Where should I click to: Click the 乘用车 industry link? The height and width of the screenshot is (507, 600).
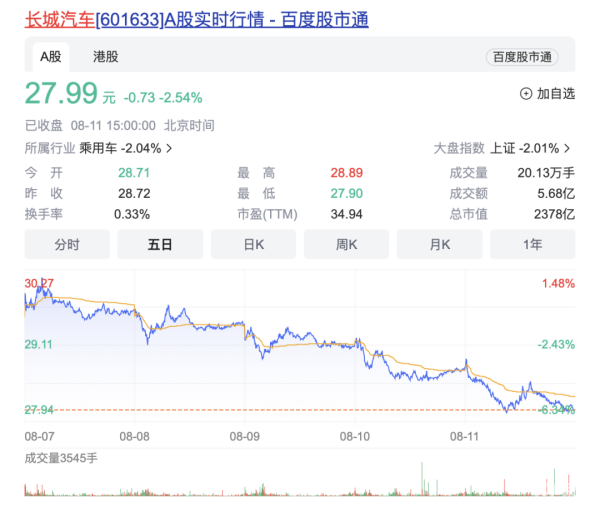click(98, 148)
